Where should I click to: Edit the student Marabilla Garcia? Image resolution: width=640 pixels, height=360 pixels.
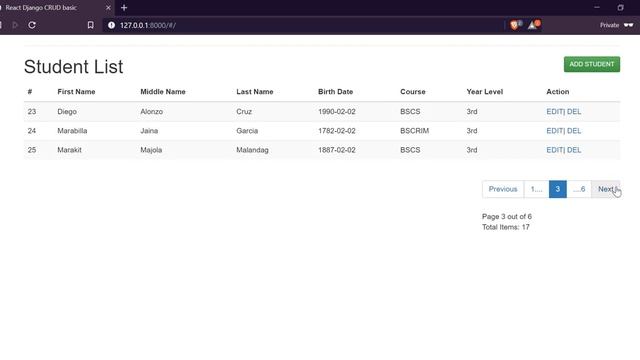coord(555,131)
